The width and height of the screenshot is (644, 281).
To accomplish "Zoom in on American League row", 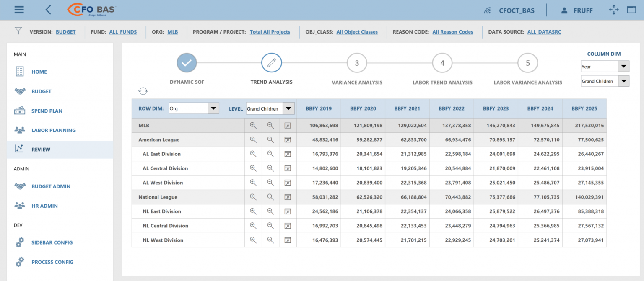I will (253, 139).
